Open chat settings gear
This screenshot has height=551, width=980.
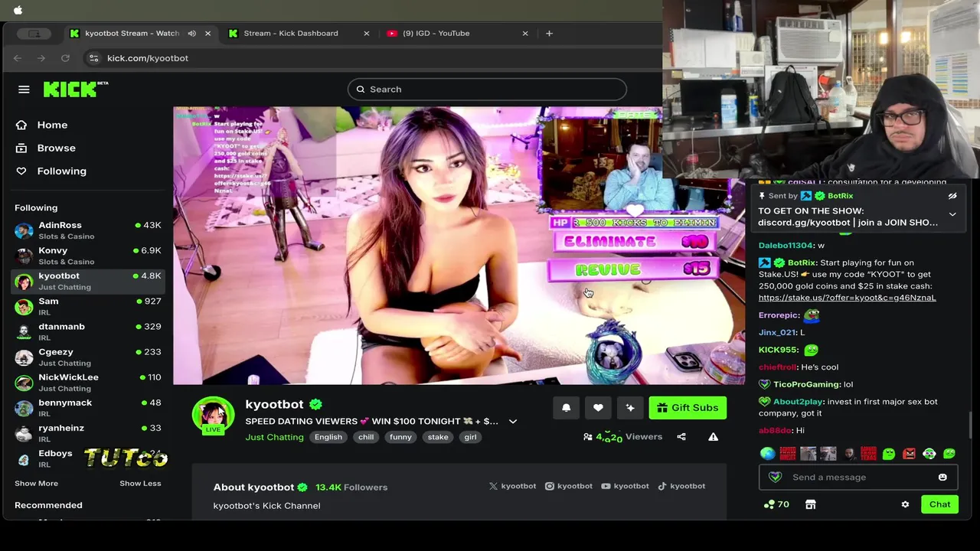pyautogui.click(x=905, y=504)
